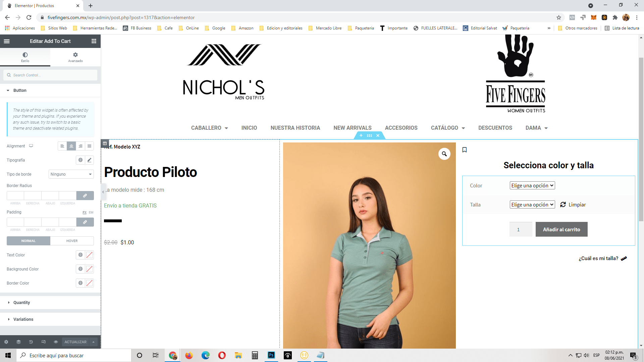644x362 pixels.
Task: Open the widgets grid panel icon
Action: tap(94, 41)
